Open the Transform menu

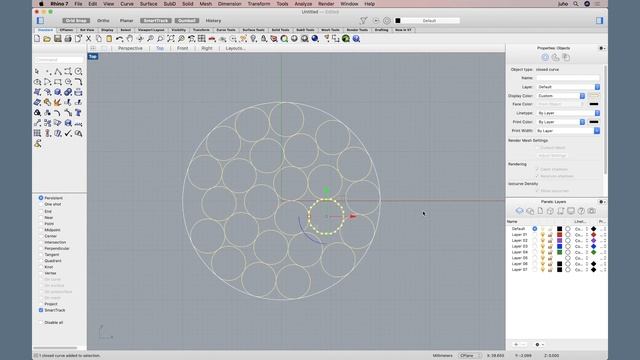(259, 4)
